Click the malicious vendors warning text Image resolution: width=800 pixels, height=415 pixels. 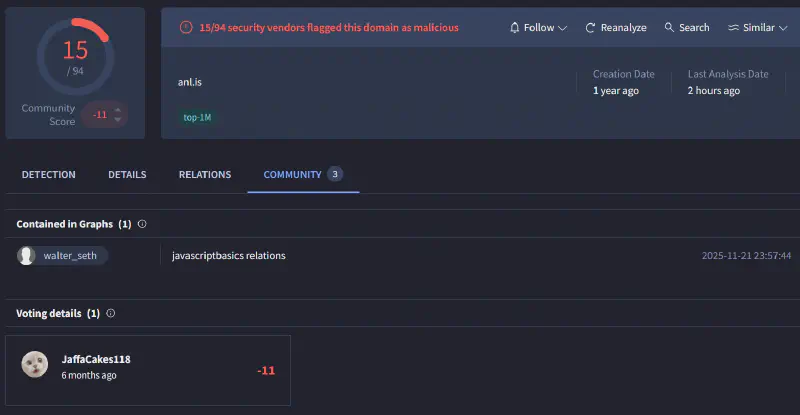pyautogui.click(x=329, y=28)
